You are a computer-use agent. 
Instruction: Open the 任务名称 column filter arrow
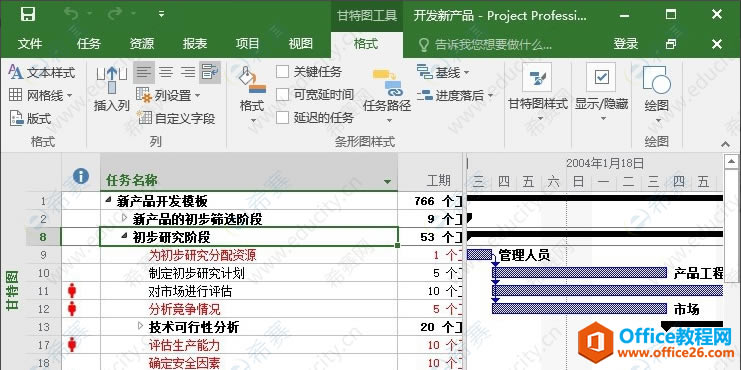(388, 181)
